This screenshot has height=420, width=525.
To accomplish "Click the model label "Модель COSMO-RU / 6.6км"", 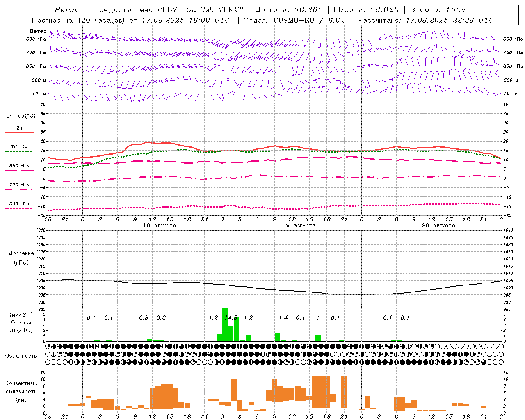I will 296,20.
